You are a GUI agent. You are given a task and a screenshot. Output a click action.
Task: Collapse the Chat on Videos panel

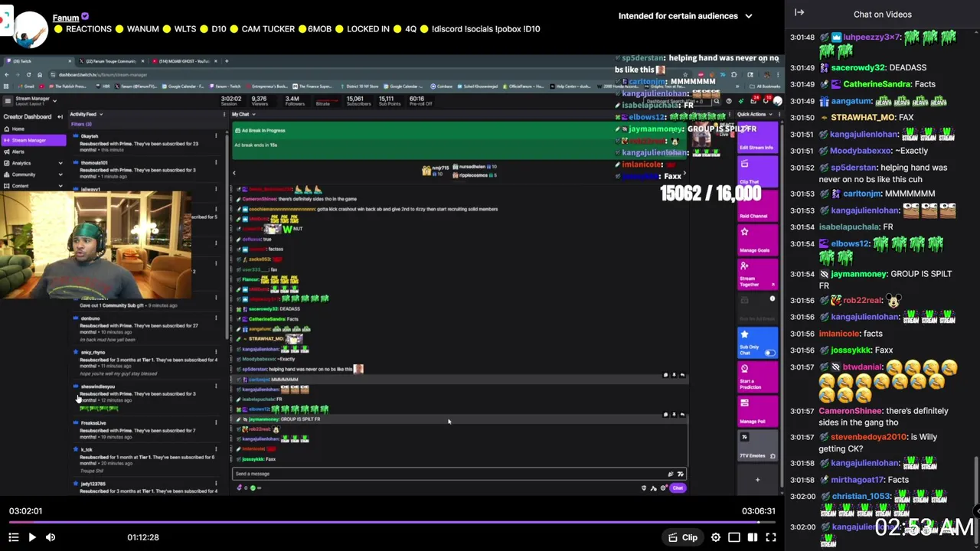click(x=799, y=12)
